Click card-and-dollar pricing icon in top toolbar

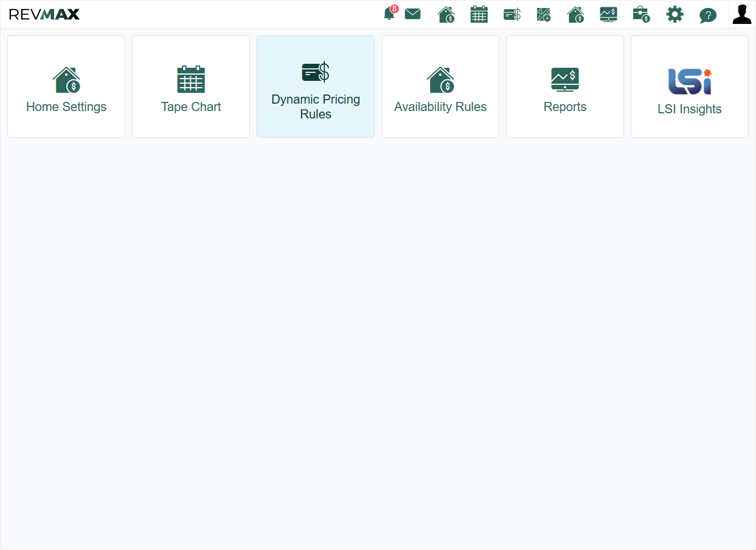512,14
